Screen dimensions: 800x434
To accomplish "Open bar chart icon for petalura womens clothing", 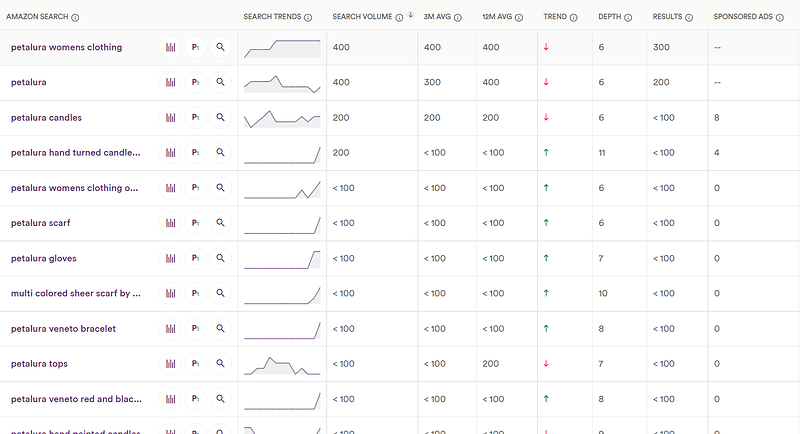I will (170, 47).
